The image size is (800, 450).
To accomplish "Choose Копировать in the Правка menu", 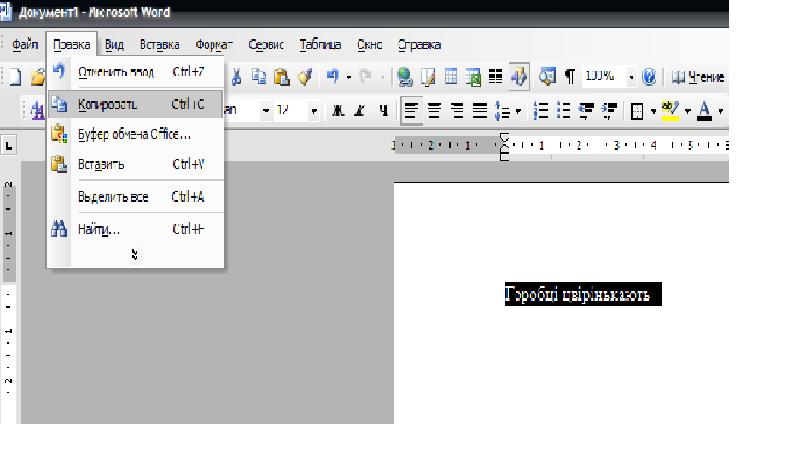I will (135, 104).
